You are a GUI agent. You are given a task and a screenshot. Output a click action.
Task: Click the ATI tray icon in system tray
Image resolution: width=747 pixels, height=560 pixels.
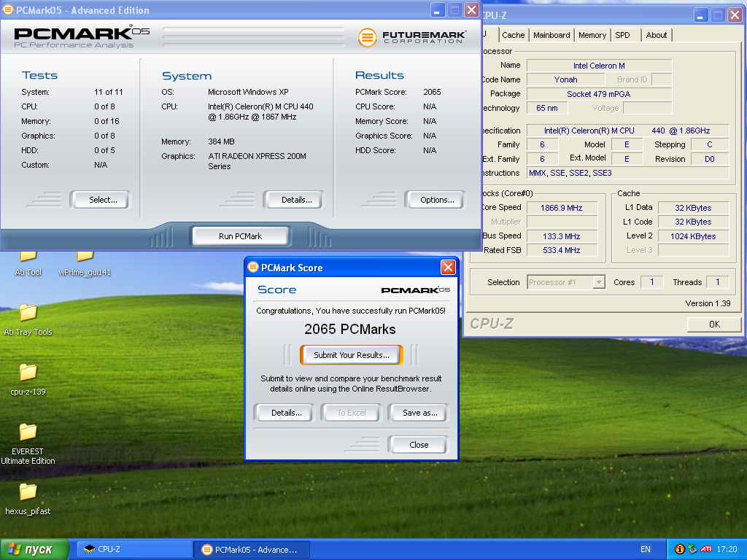pyautogui.click(x=706, y=549)
